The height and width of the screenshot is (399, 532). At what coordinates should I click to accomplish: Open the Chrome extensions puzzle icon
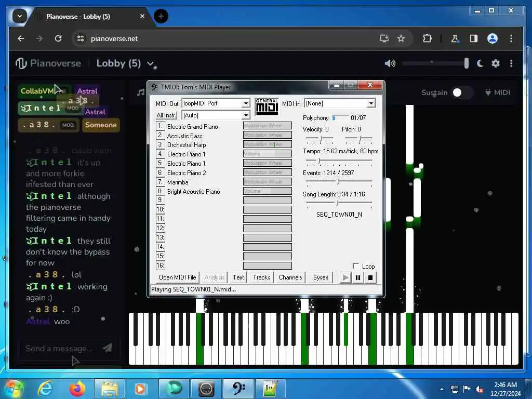coord(427,38)
